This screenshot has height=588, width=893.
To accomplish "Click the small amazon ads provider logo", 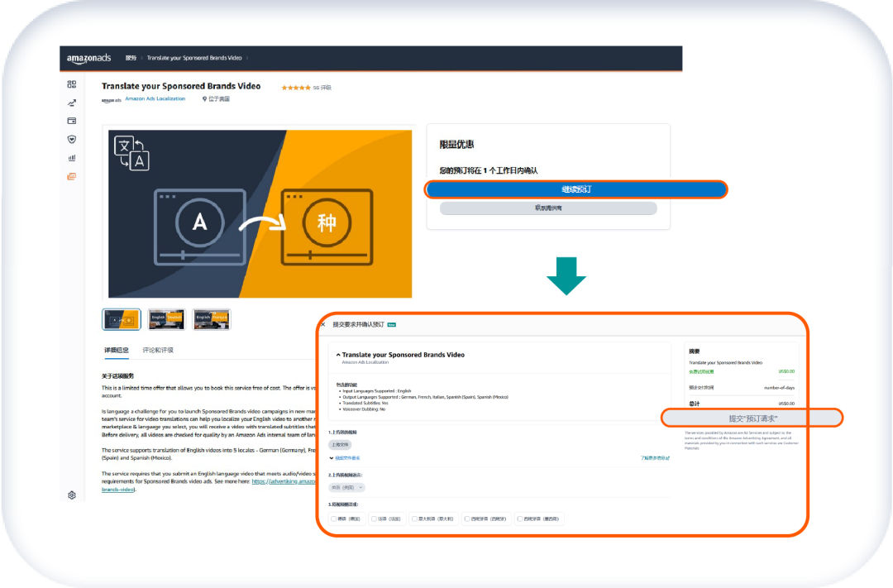I will point(111,100).
